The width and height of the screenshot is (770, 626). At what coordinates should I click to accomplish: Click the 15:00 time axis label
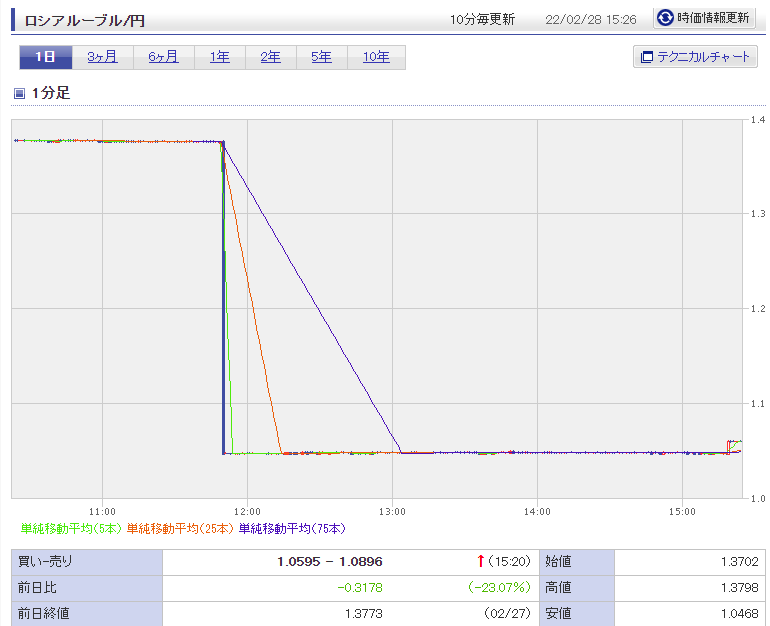tap(682, 512)
